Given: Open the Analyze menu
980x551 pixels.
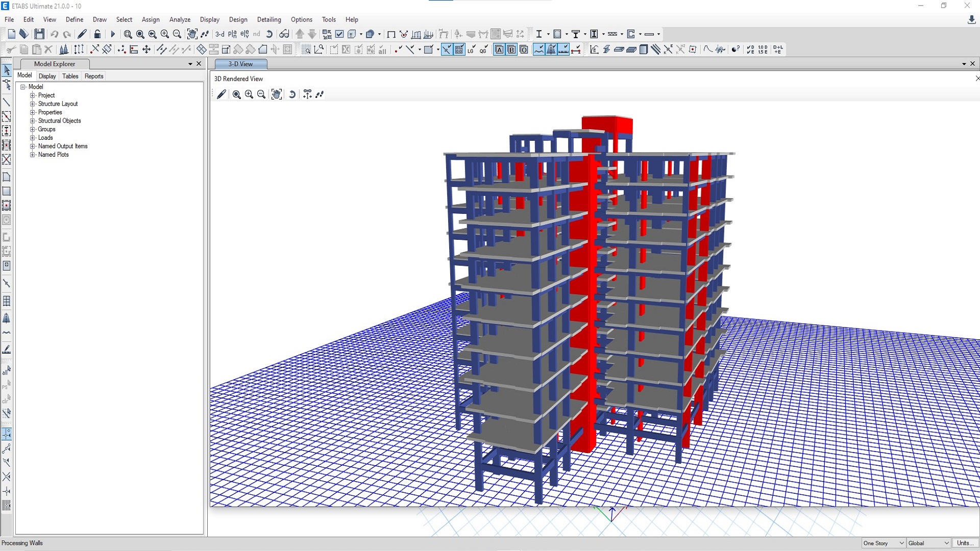Looking at the screenshot, I should point(180,19).
